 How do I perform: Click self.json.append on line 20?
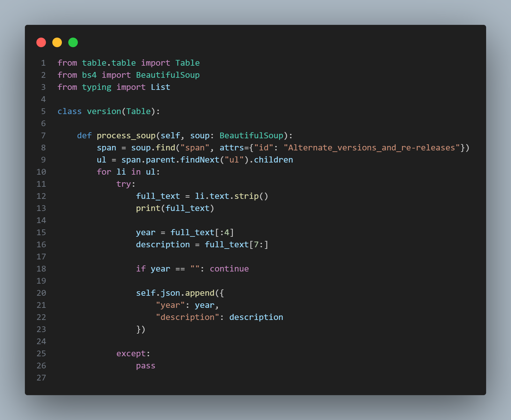[175, 293]
